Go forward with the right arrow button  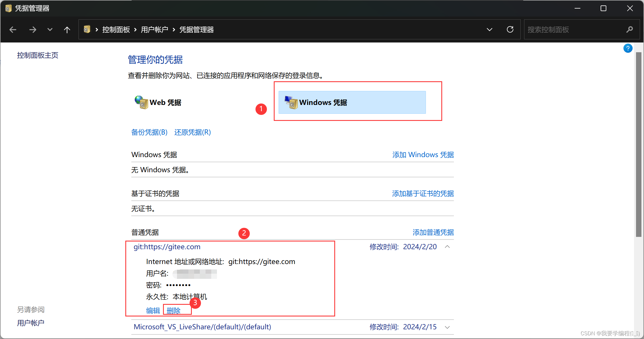(x=33, y=30)
